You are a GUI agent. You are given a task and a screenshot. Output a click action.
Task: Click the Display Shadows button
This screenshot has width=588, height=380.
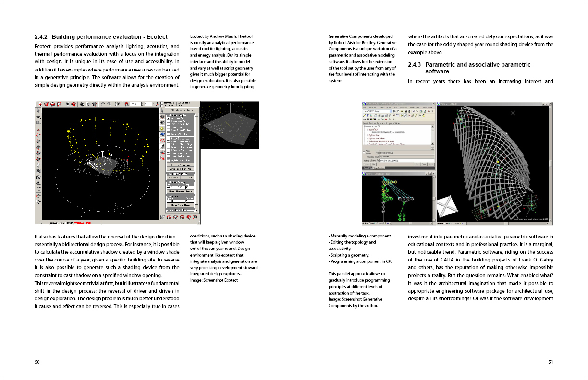[x=180, y=165]
